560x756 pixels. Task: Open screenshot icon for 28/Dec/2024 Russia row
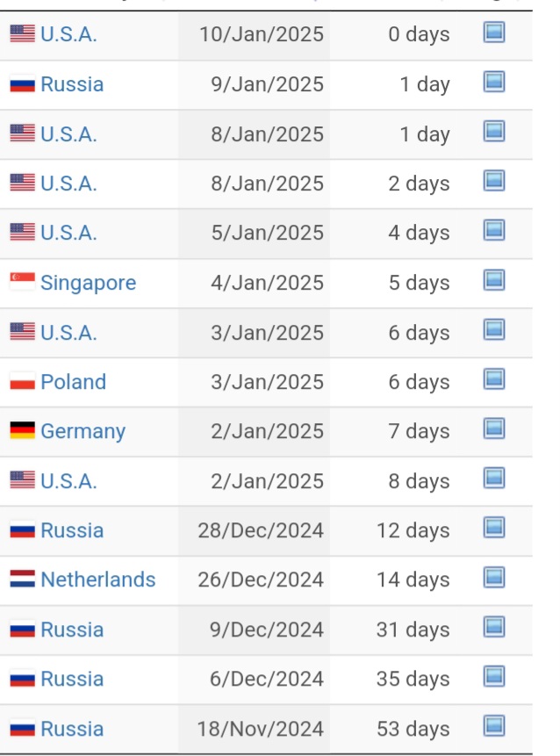pos(494,528)
